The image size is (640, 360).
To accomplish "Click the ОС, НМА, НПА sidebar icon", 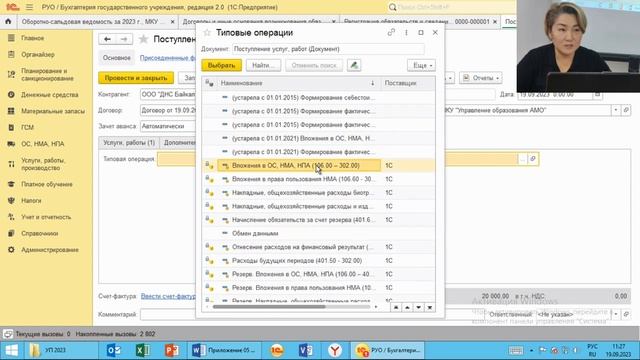I will (x=11, y=144).
